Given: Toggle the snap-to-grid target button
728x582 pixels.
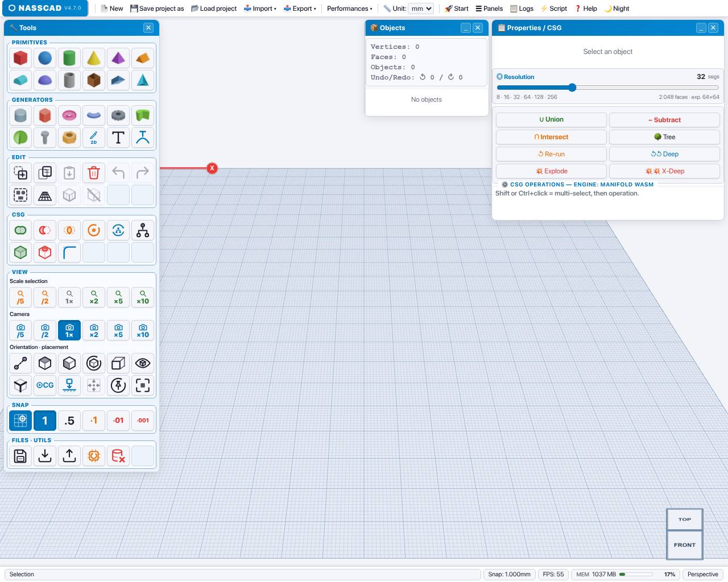Looking at the screenshot, I should [20, 421].
